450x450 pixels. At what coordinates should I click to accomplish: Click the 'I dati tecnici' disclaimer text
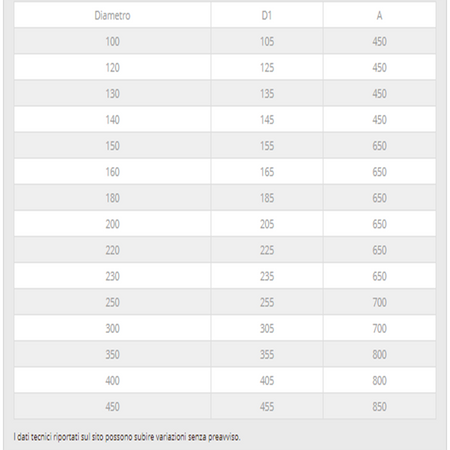point(127,437)
